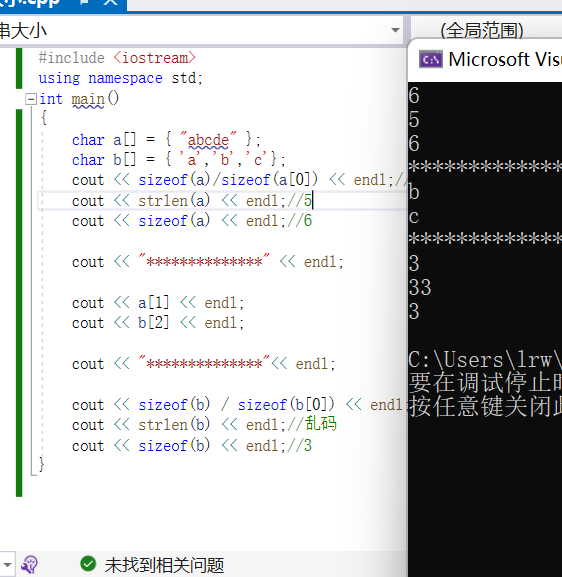Click the C:\Users path in console
This screenshot has height=577, width=562.
point(485,360)
